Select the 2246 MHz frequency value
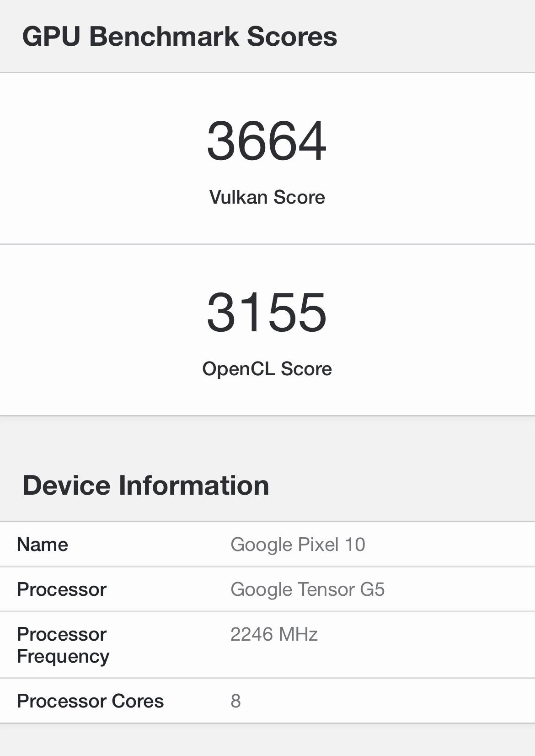The width and height of the screenshot is (535, 756). (274, 634)
